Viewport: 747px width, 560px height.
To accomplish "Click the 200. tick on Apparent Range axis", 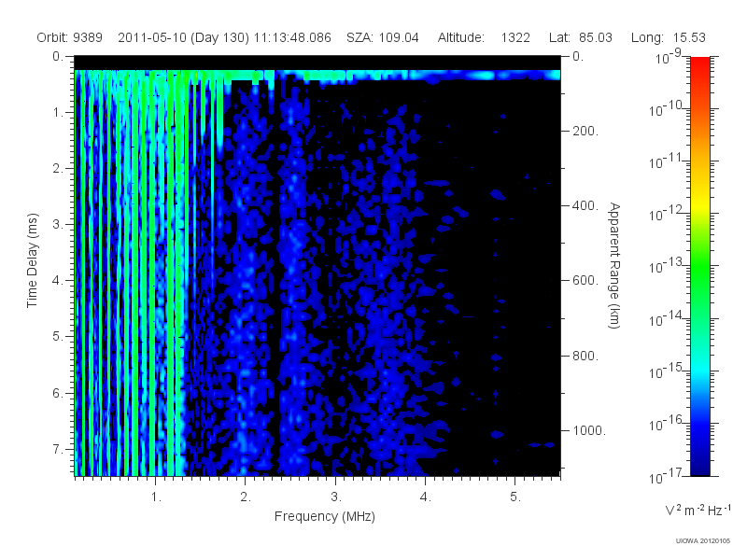I will tap(585, 131).
